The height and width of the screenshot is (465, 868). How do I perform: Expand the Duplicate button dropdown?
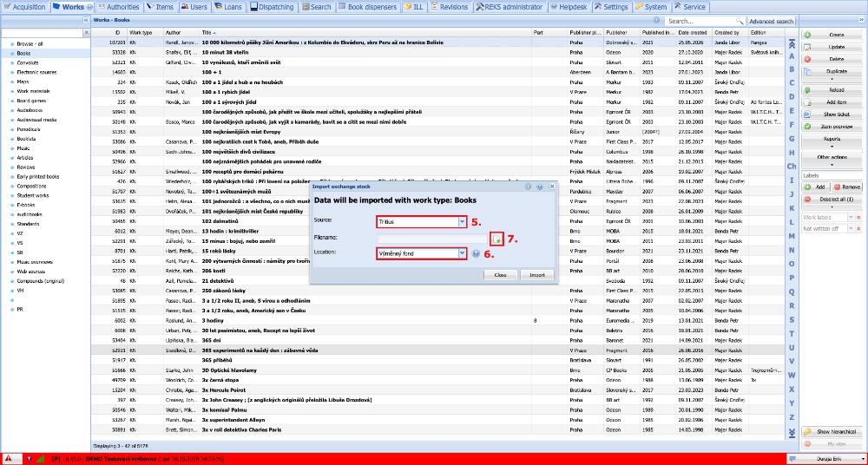click(832, 80)
